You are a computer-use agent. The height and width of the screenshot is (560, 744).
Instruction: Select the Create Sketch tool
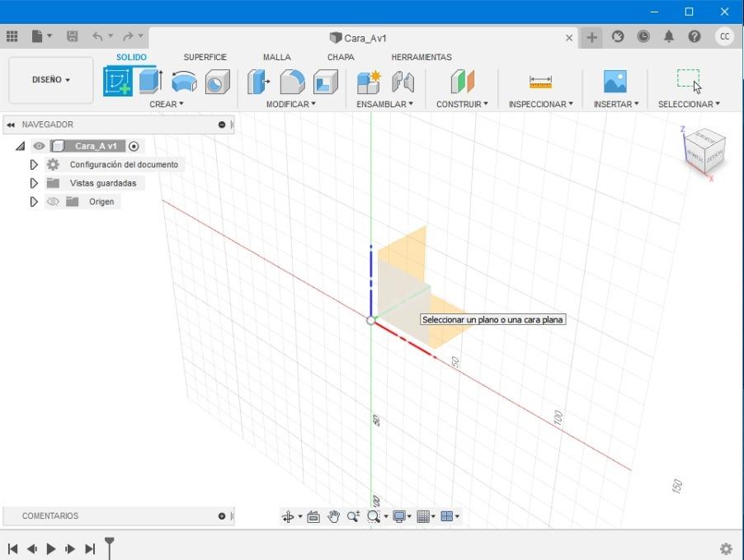coord(117,82)
